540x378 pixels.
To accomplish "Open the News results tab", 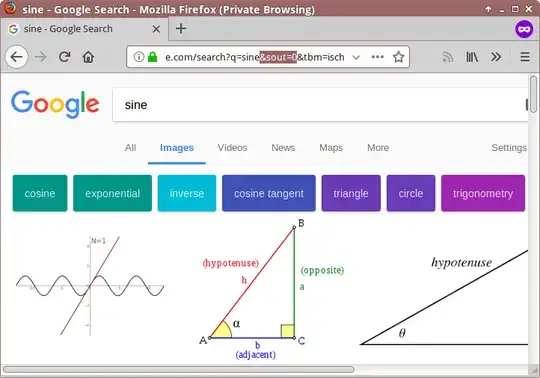I will click(283, 148).
